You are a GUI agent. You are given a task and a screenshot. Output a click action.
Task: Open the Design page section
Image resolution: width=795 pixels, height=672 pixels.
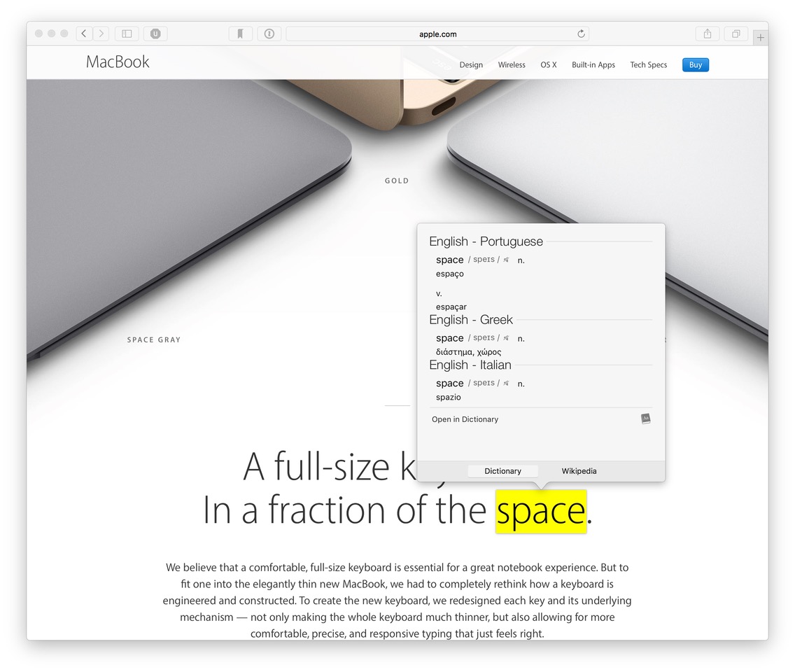471,65
